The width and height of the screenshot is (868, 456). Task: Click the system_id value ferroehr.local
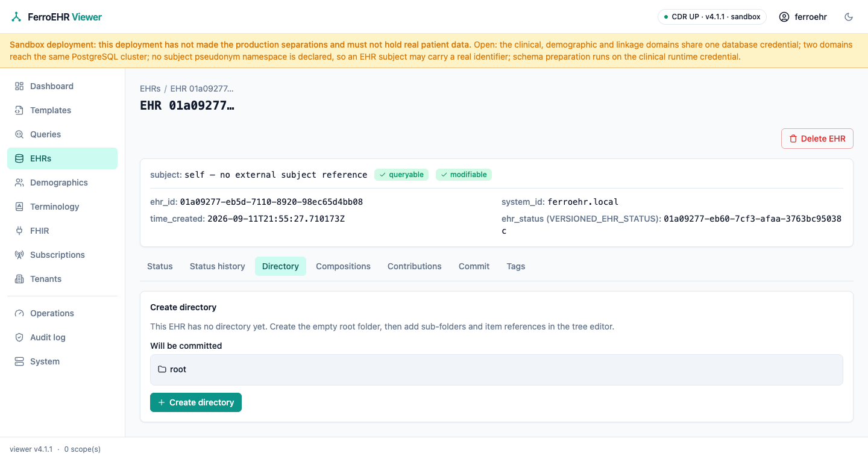click(583, 202)
